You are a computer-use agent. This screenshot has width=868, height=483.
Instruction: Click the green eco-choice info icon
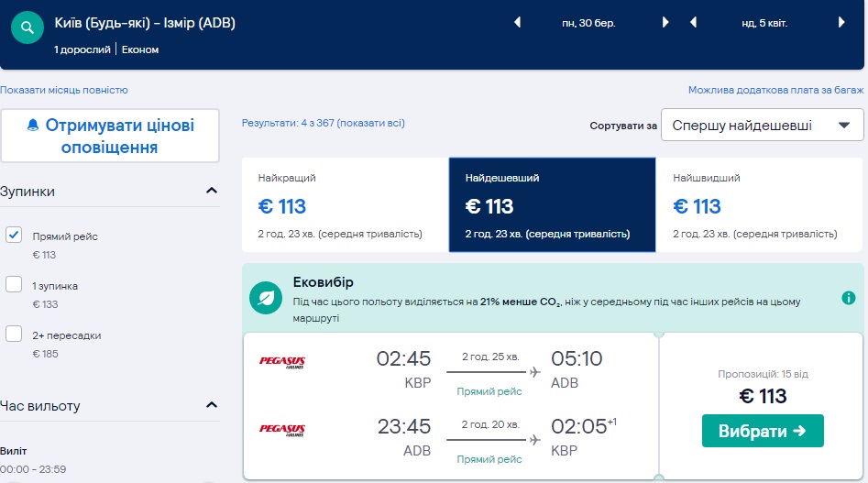849,299
